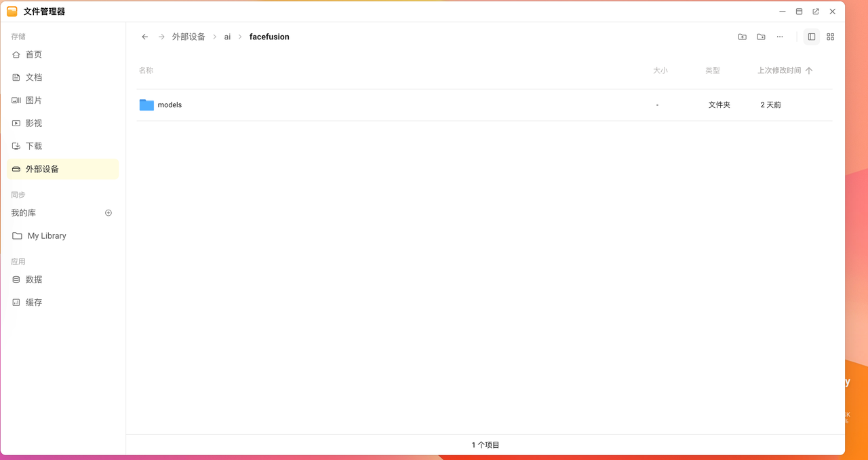Switch to grid view layout

[x=830, y=37]
